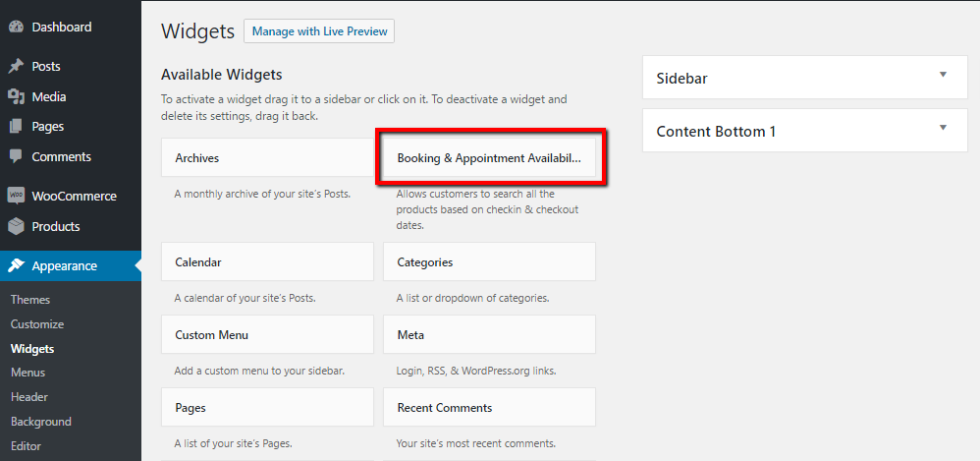This screenshot has height=461, width=980.
Task: Click the WooCommerce logo icon
Action: pos(16,196)
